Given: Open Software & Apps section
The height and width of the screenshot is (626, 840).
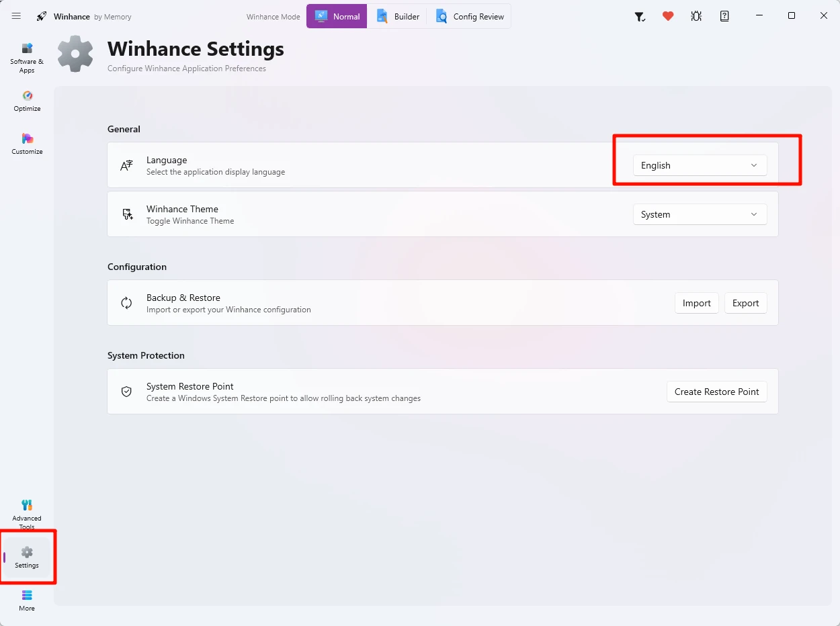Looking at the screenshot, I should [27, 58].
